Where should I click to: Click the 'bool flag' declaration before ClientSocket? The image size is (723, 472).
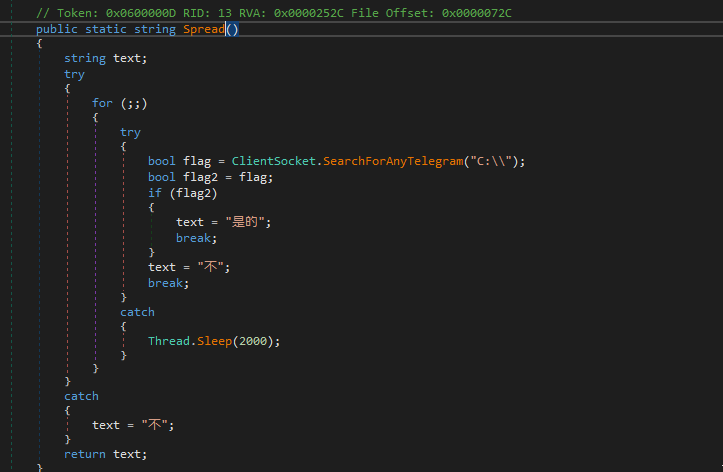click(179, 161)
